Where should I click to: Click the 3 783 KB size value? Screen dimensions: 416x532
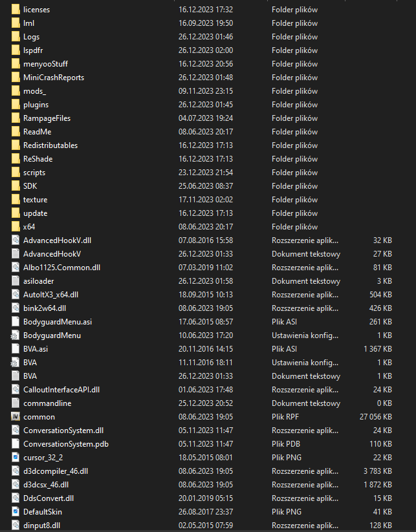point(378,471)
